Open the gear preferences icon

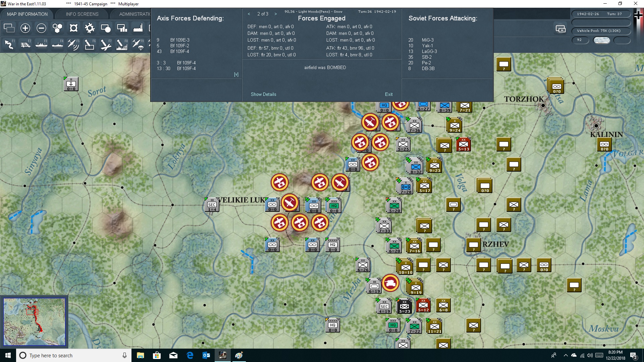click(x=90, y=28)
